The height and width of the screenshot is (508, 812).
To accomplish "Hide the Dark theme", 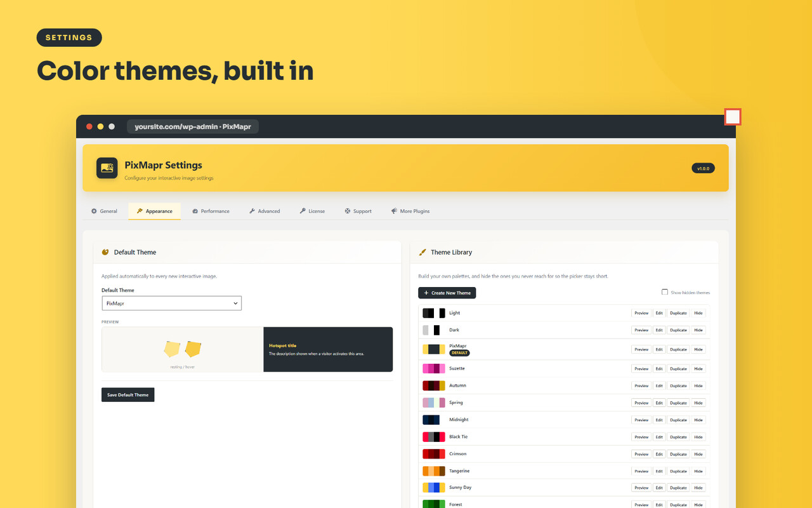I will tap(698, 330).
